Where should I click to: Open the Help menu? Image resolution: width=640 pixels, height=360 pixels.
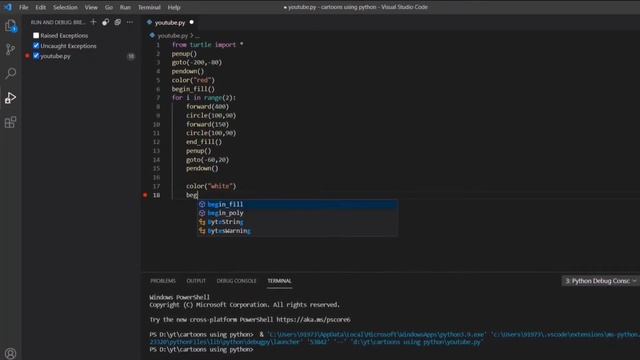(174, 7)
